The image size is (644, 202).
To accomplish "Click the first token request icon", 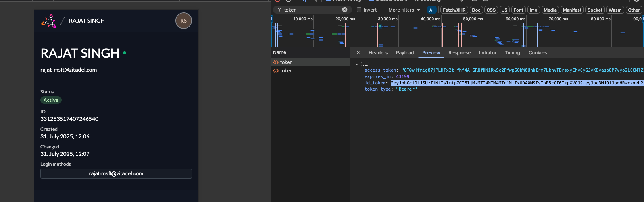I will (x=276, y=62).
